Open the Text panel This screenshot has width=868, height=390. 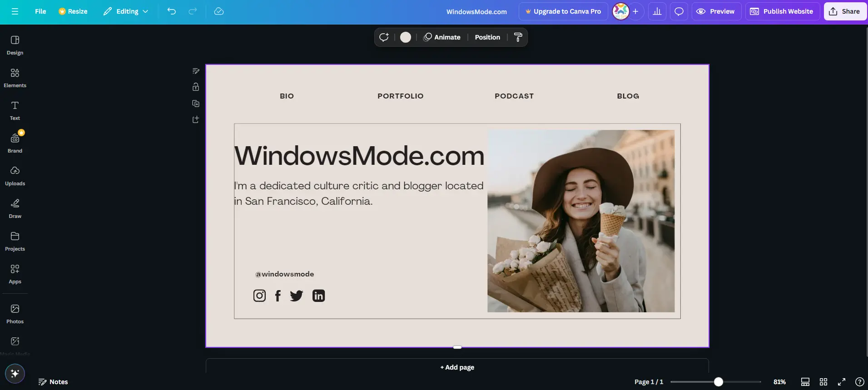point(15,111)
